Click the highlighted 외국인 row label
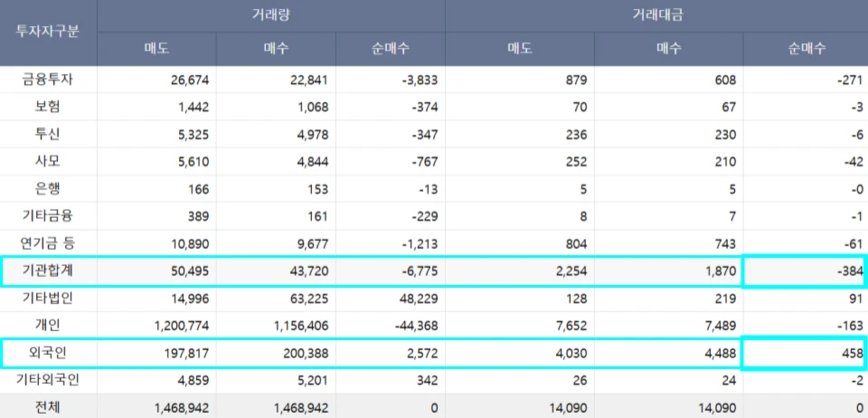Viewport: 868px width, 418px height. point(48,353)
